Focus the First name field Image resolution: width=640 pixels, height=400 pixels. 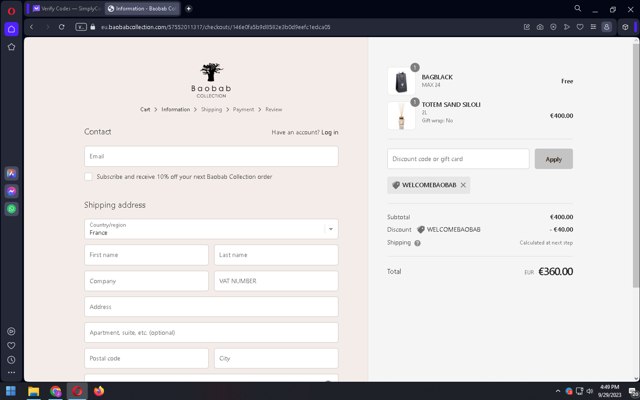click(146, 255)
